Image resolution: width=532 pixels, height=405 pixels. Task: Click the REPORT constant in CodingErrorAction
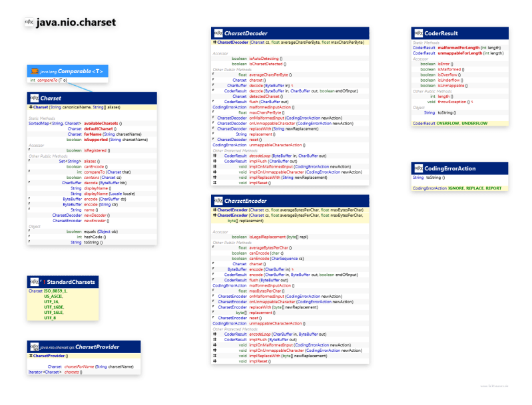pos(493,188)
